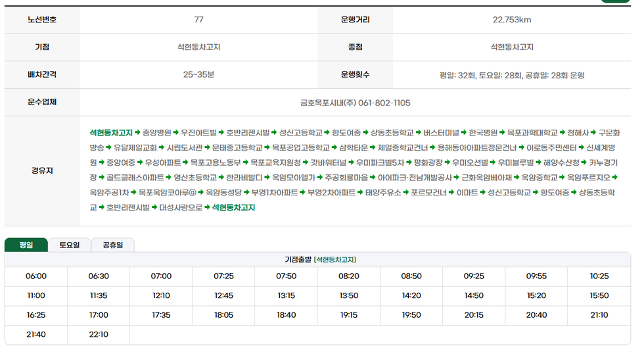Click the 25~35분 interval value
The width and height of the screenshot is (644, 352).
click(198, 75)
